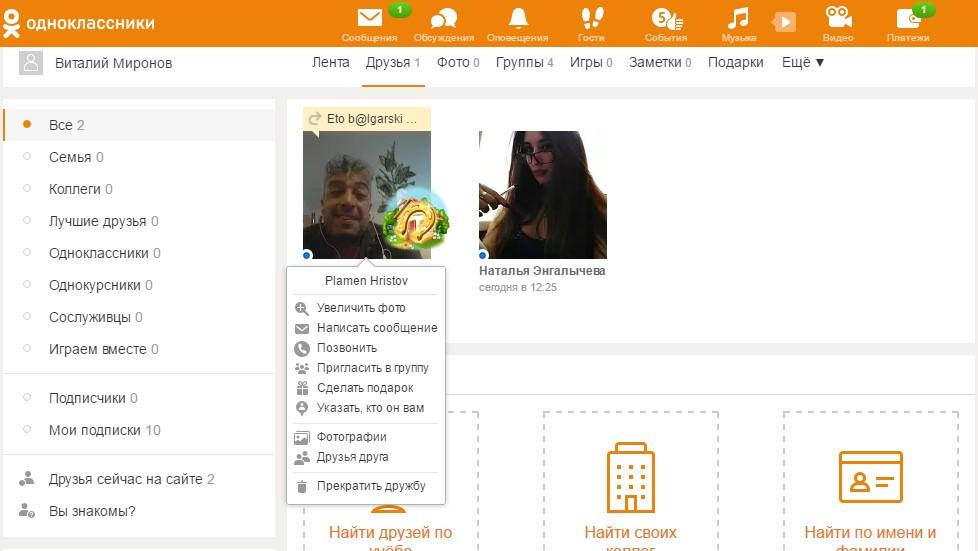Screen dimensions: 978x551
Task: Open Обсуждения chat bubbles icon
Action: coord(443,19)
